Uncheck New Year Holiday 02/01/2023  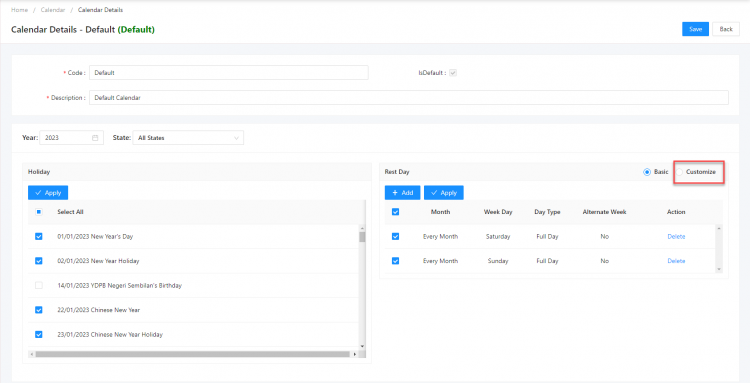coord(39,261)
